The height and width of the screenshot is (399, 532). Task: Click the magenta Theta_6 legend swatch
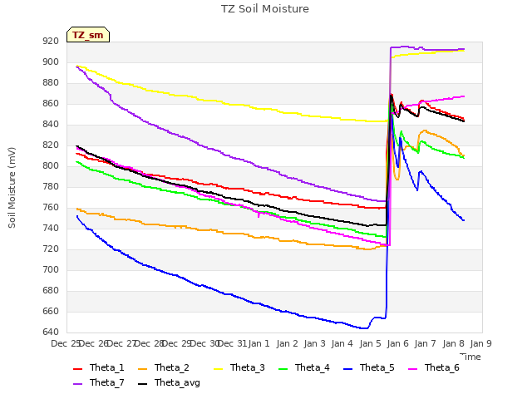(x=413, y=369)
